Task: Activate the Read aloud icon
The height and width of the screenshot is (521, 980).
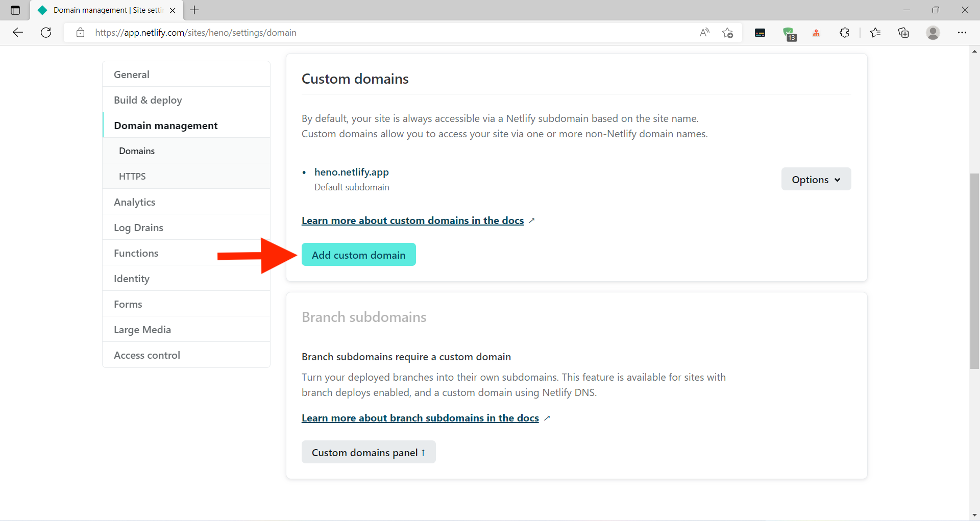Action: [705, 32]
